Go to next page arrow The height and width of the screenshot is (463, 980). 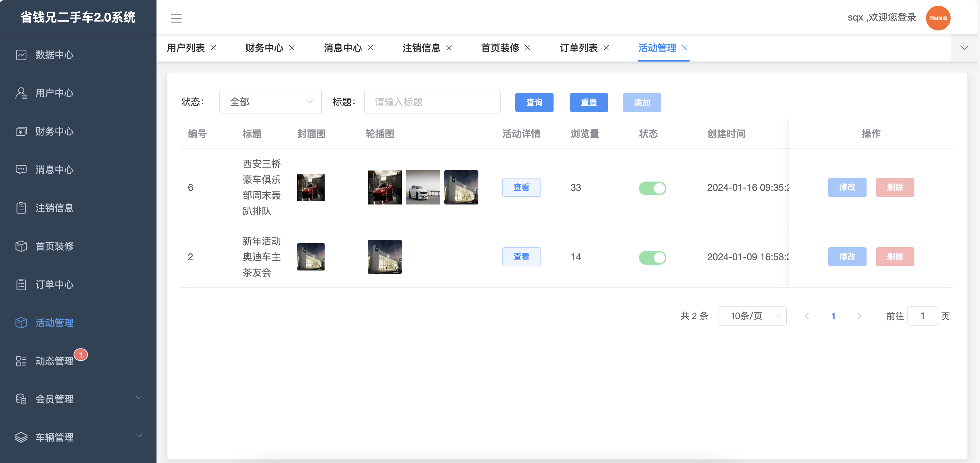860,316
